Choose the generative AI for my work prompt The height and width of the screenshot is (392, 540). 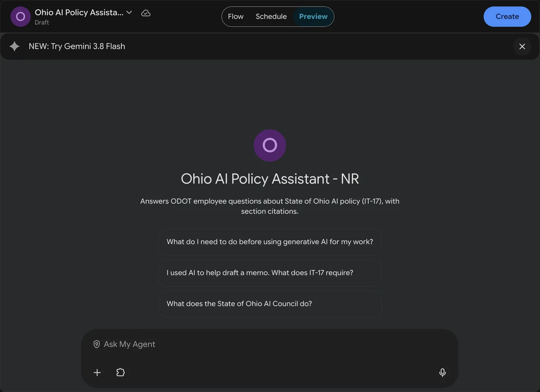pyautogui.click(x=270, y=242)
